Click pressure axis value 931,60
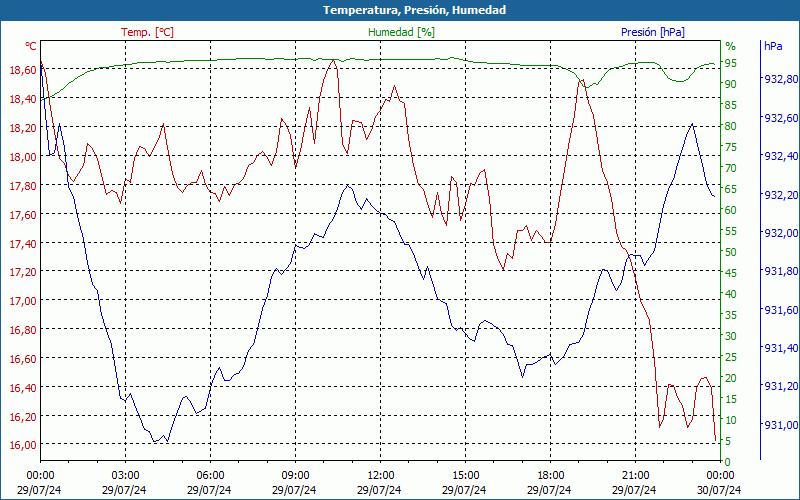This screenshot has height=500, width=800. (780, 310)
